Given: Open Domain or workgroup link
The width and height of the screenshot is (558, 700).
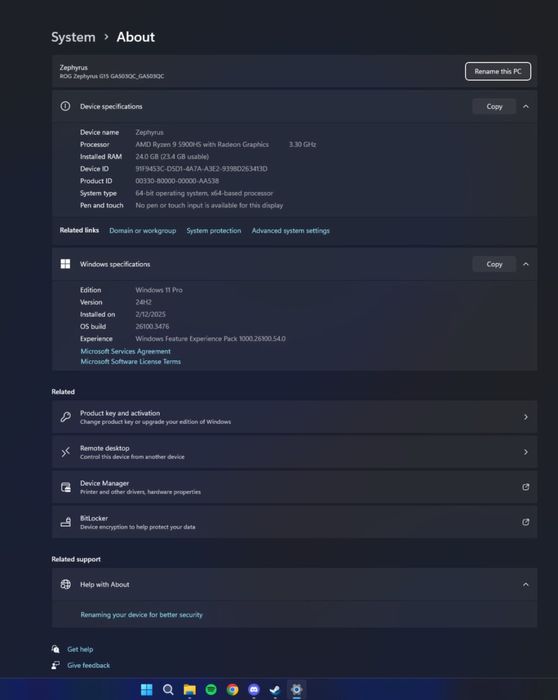Looking at the screenshot, I should [x=142, y=230].
